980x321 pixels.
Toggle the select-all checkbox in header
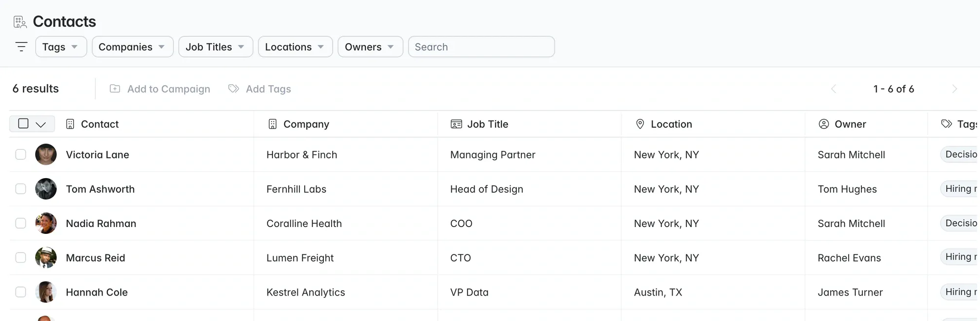click(23, 124)
